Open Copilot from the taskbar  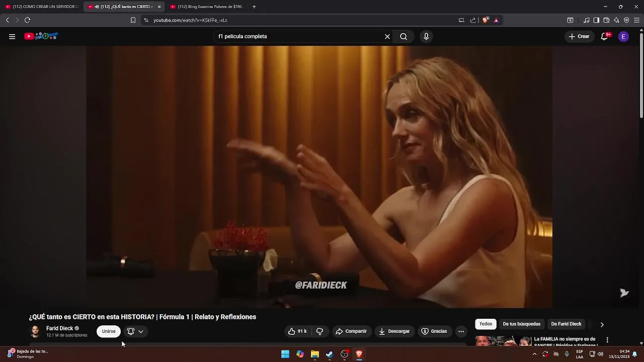tap(300, 354)
